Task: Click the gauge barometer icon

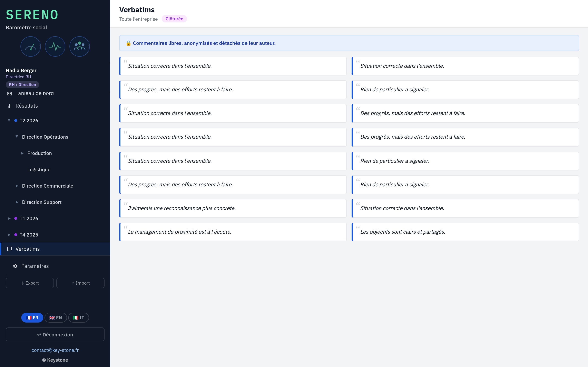Action: click(31, 46)
